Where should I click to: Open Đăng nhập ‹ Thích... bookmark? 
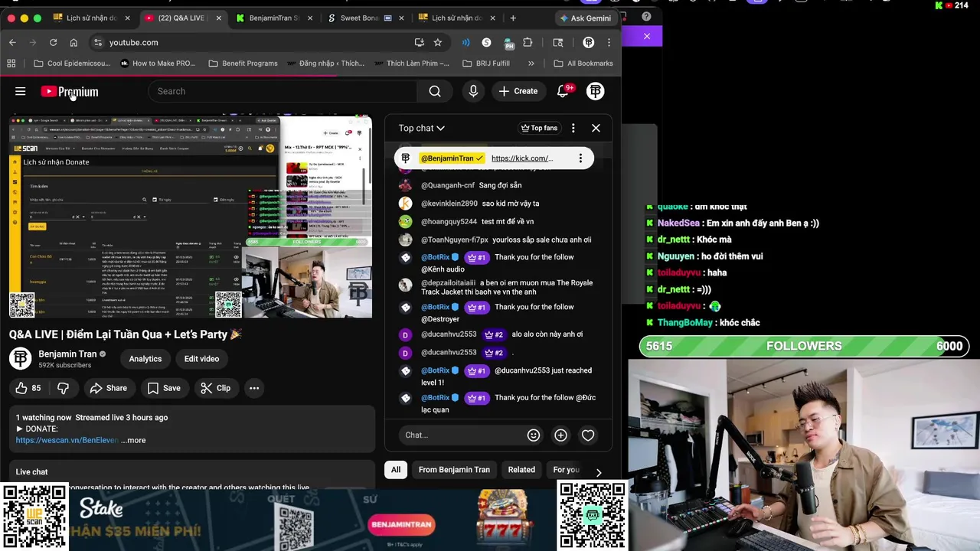coord(325,64)
